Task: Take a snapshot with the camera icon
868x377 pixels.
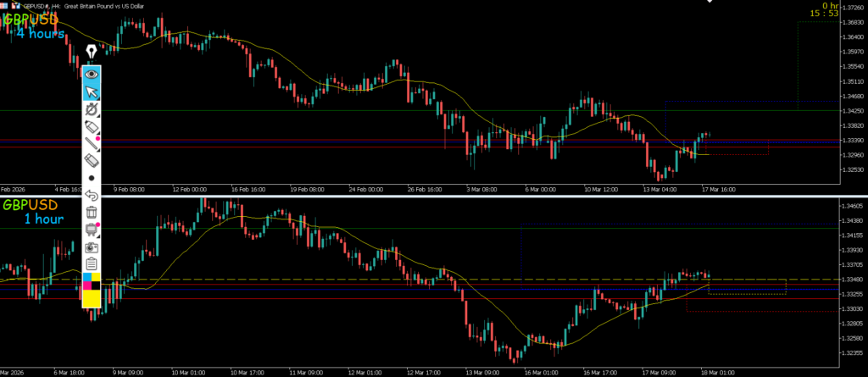Action: pos(92,247)
